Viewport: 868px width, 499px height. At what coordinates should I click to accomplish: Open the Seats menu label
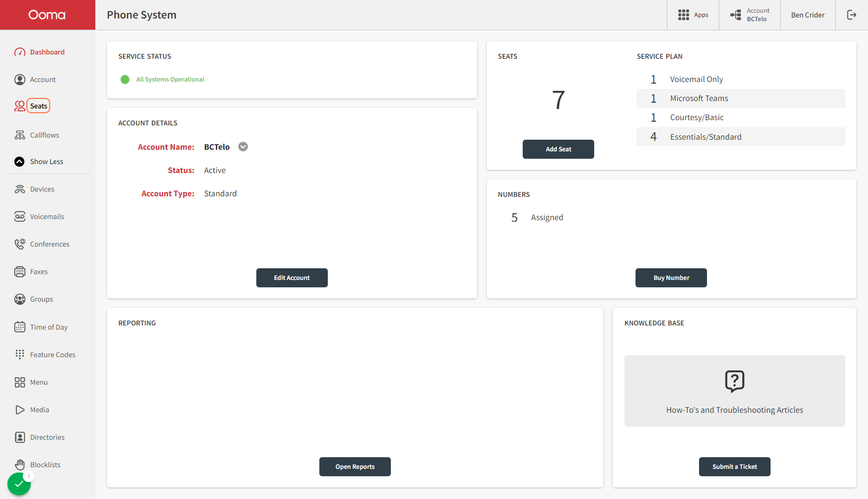(39, 106)
